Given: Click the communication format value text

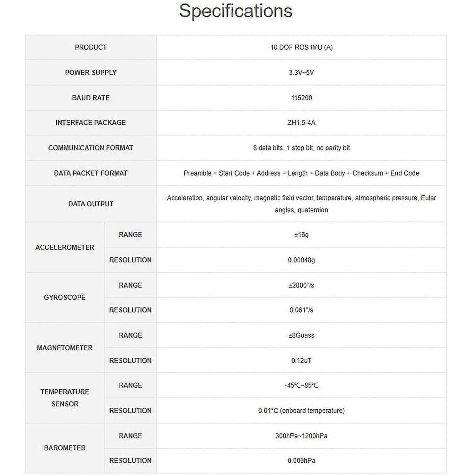Looking at the screenshot, I should tap(301, 148).
